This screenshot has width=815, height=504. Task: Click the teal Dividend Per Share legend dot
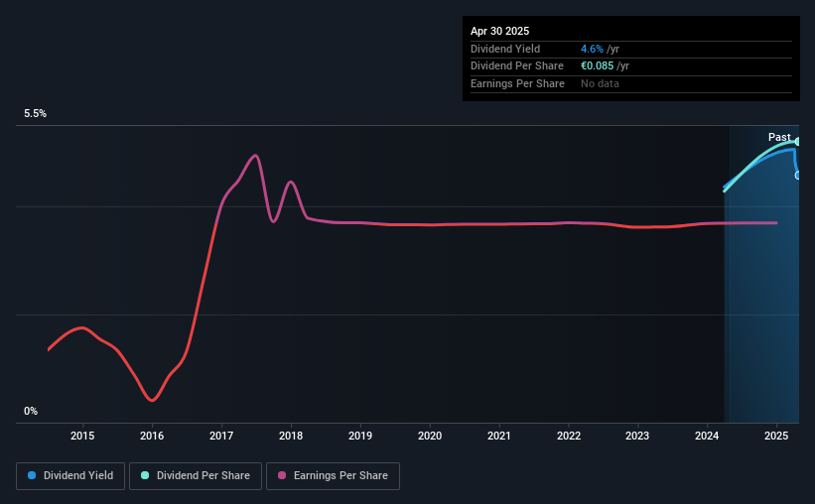pyautogui.click(x=145, y=475)
